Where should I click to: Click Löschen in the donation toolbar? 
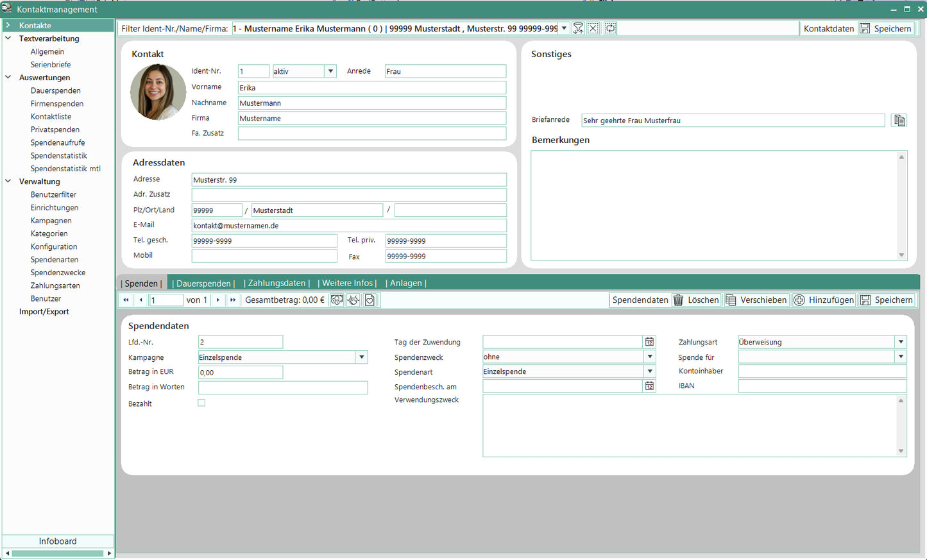pyautogui.click(x=696, y=300)
